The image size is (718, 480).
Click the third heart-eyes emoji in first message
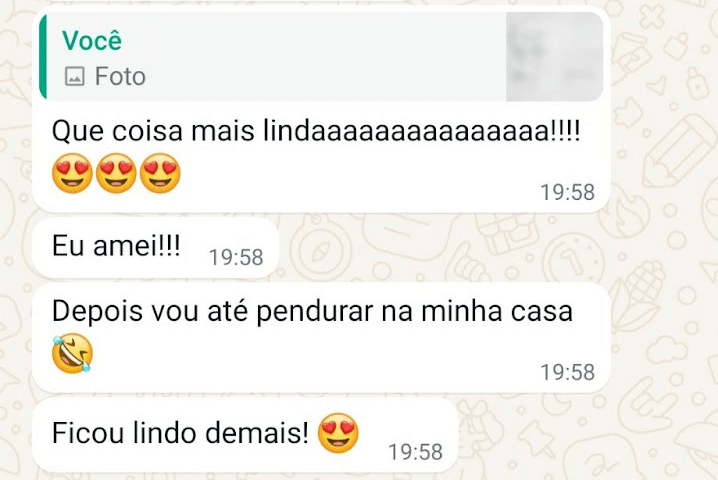[160, 175]
